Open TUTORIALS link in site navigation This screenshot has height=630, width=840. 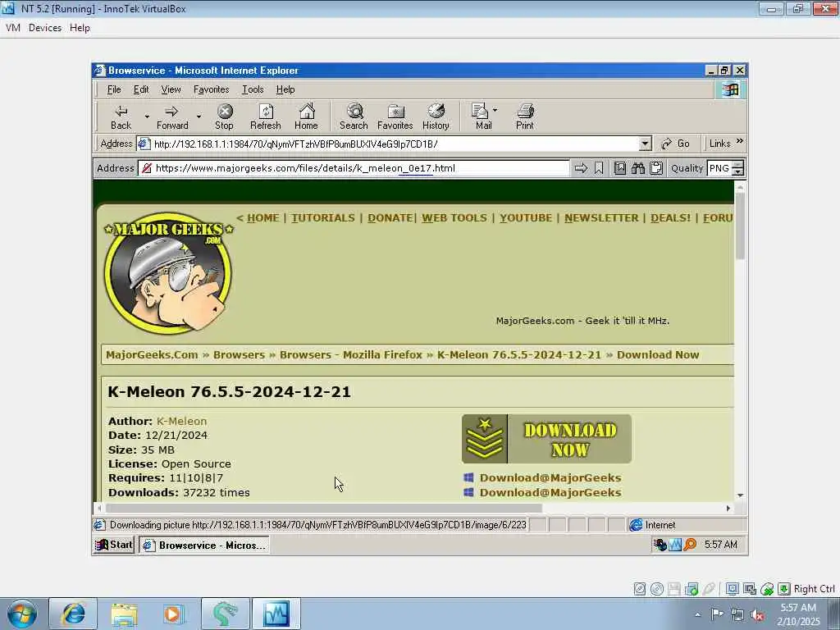coord(323,218)
